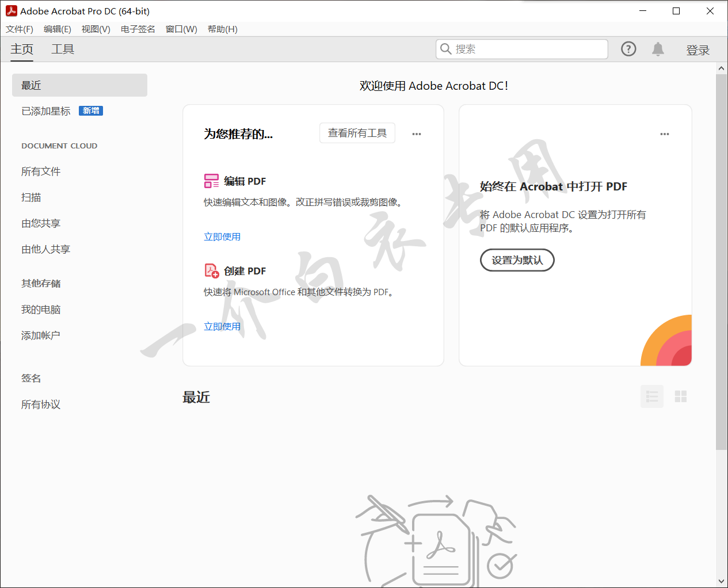Click the 查看所有工具 button
The image size is (728, 588).
[x=357, y=133]
